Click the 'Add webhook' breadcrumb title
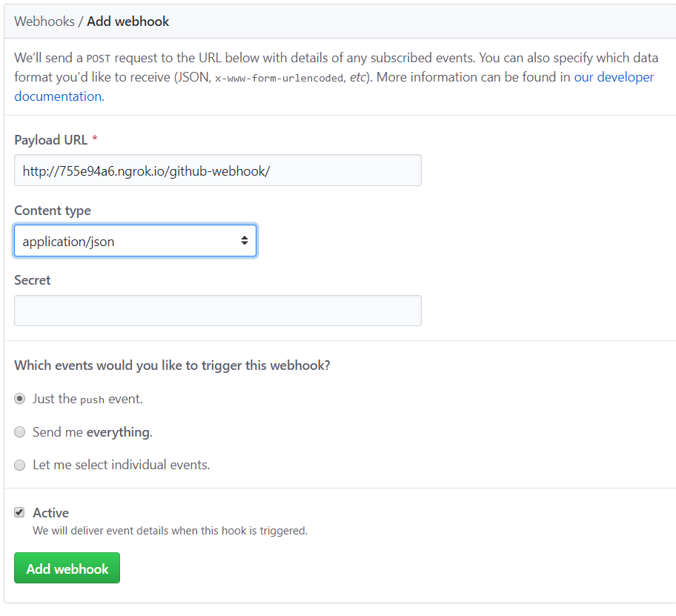Screen dimensions: 676x616 click(x=128, y=21)
